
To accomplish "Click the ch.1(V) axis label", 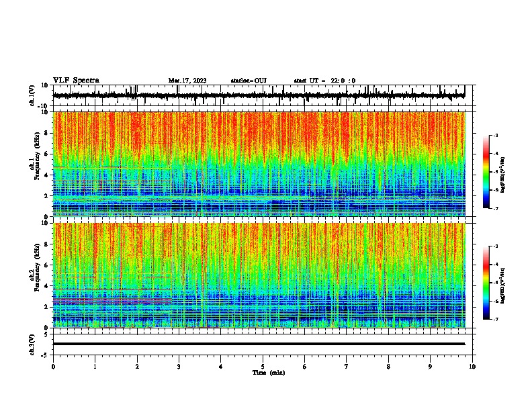I will tap(32, 95).
